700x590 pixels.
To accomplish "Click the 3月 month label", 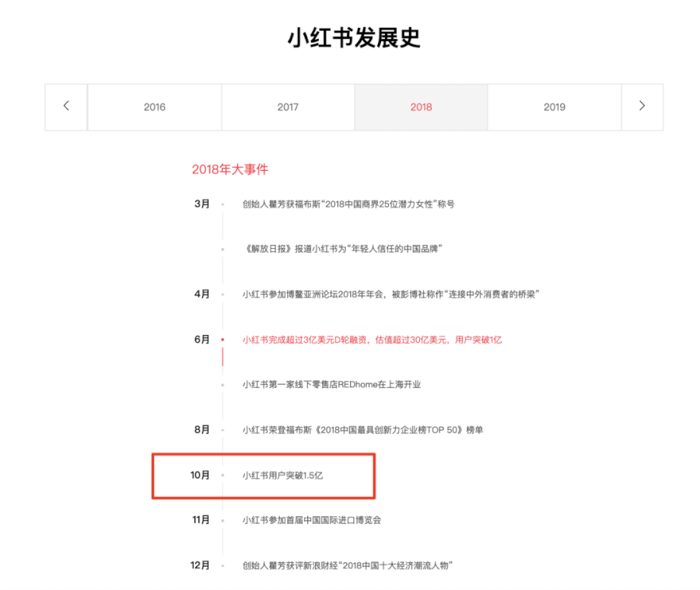I will (x=201, y=204).
